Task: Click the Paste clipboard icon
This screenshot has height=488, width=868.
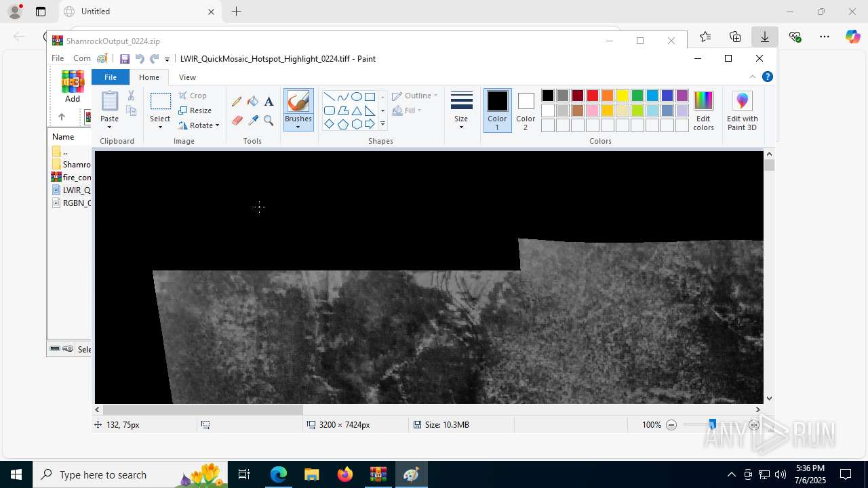Action: coord(109,101)
